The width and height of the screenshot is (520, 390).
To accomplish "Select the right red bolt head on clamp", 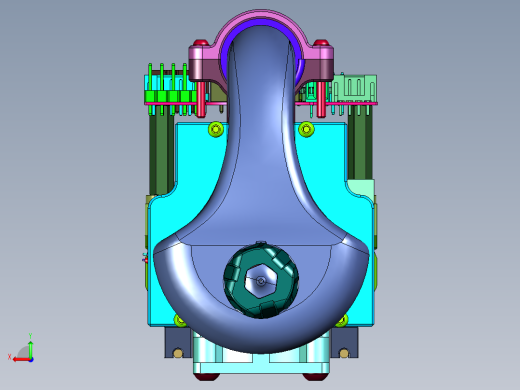I will (321, 43).
